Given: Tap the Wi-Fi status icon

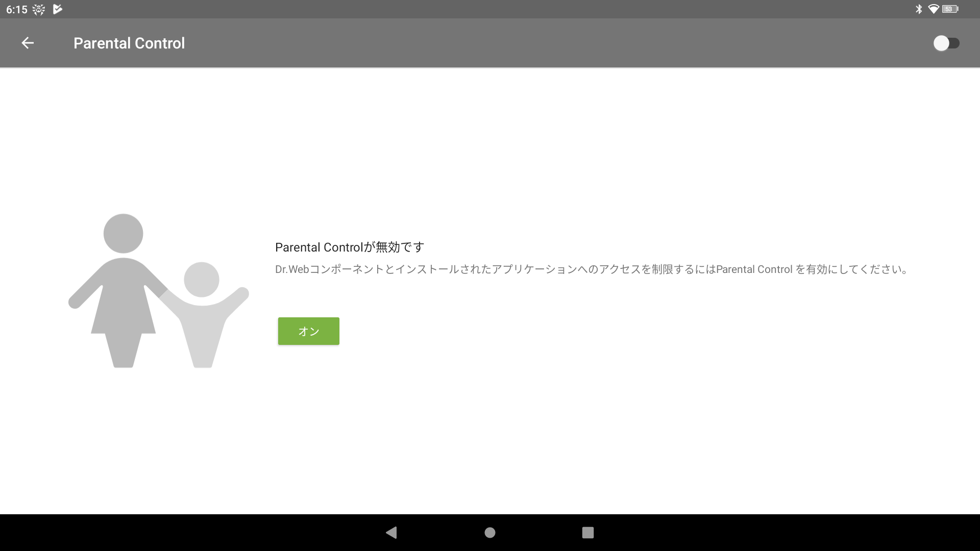Looking at the screenshot, I should (x=934, y=9).
